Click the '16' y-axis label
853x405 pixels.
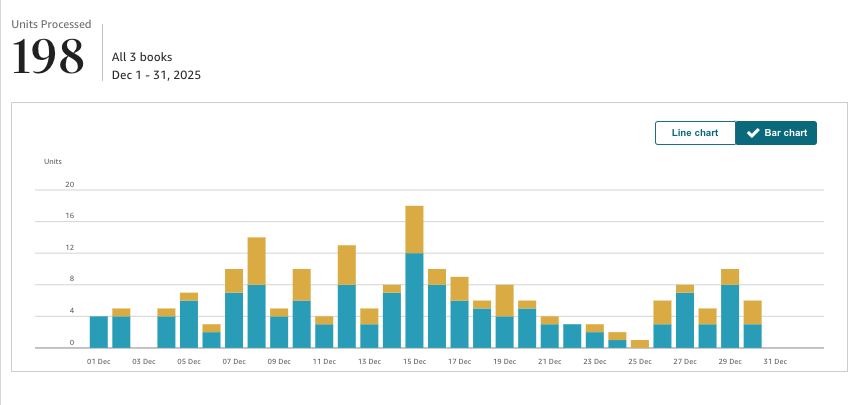click(x=70, y=216)
